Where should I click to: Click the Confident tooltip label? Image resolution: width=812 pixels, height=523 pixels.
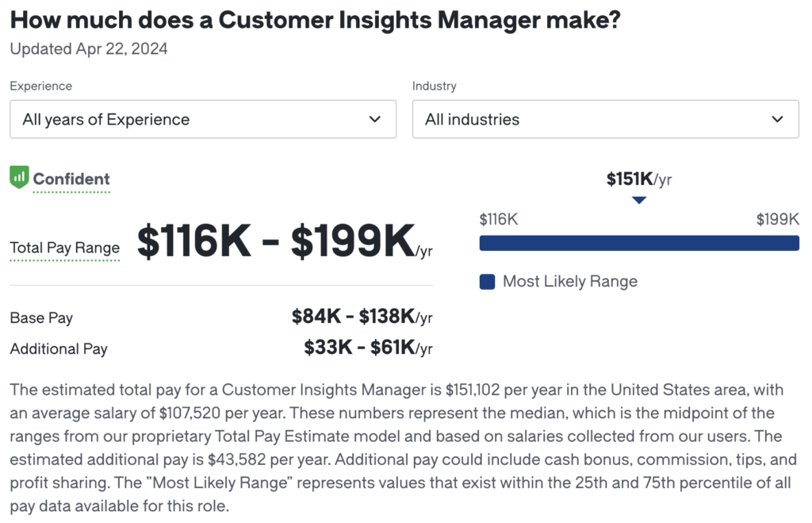[71, 179]
